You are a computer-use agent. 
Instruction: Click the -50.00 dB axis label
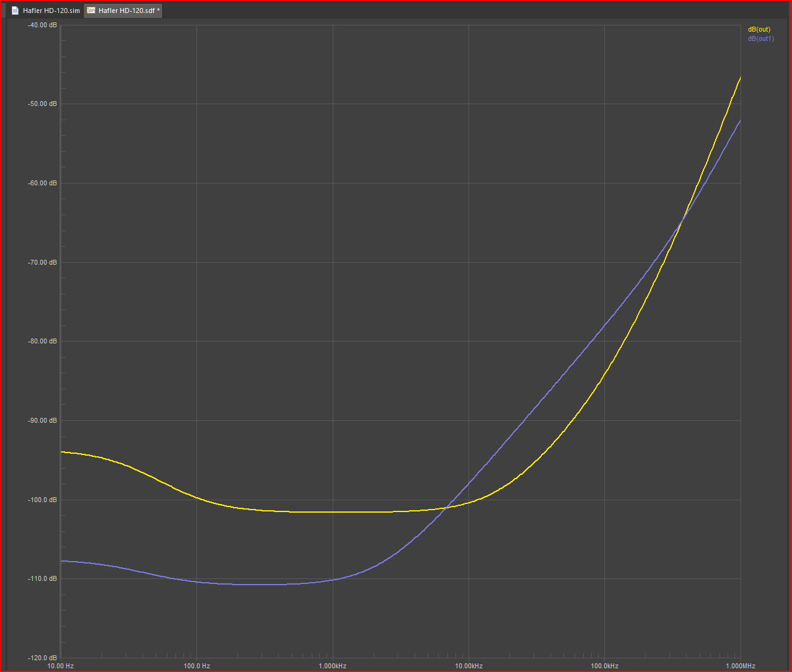coord(43,104)
